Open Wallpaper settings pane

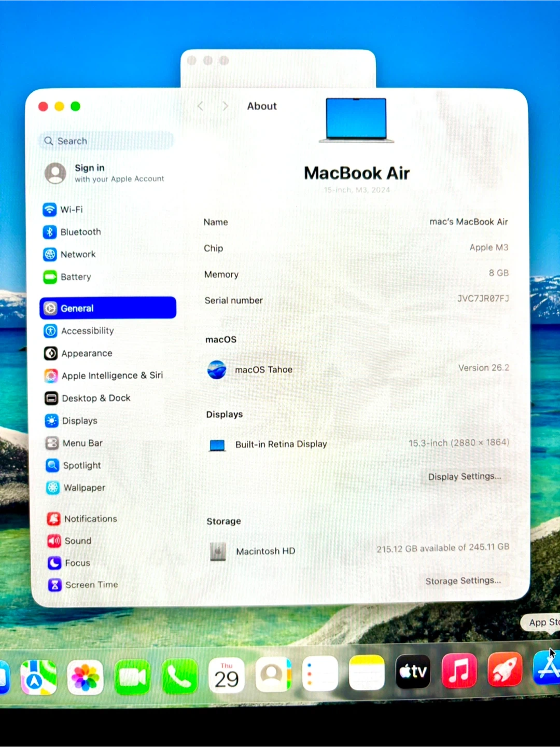tap(84, 488)
